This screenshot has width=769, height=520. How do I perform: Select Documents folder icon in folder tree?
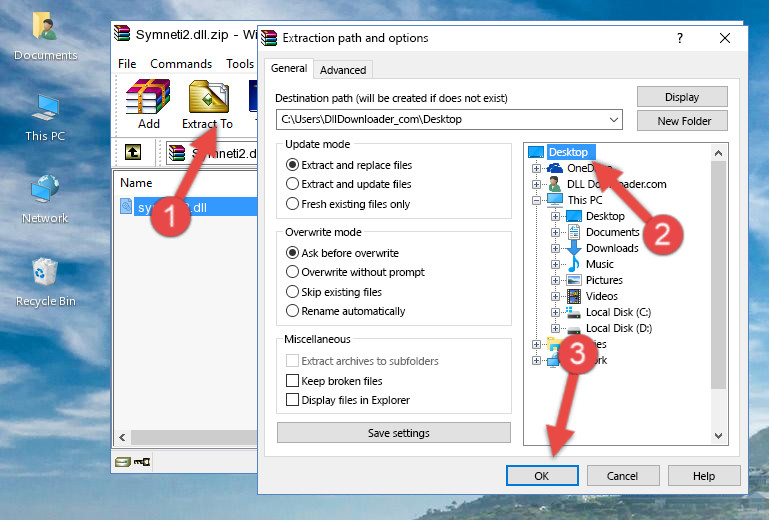click(573, 232)
